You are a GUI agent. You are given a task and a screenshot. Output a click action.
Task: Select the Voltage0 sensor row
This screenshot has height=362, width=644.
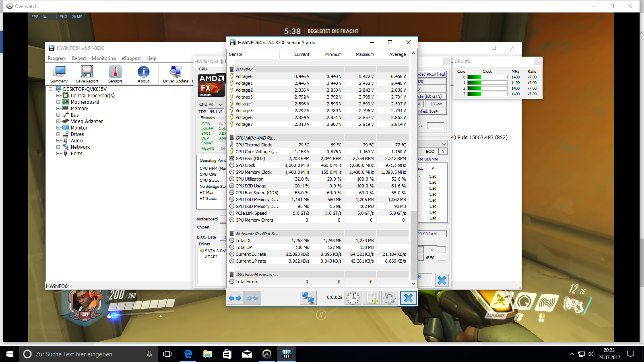point(318,76)
